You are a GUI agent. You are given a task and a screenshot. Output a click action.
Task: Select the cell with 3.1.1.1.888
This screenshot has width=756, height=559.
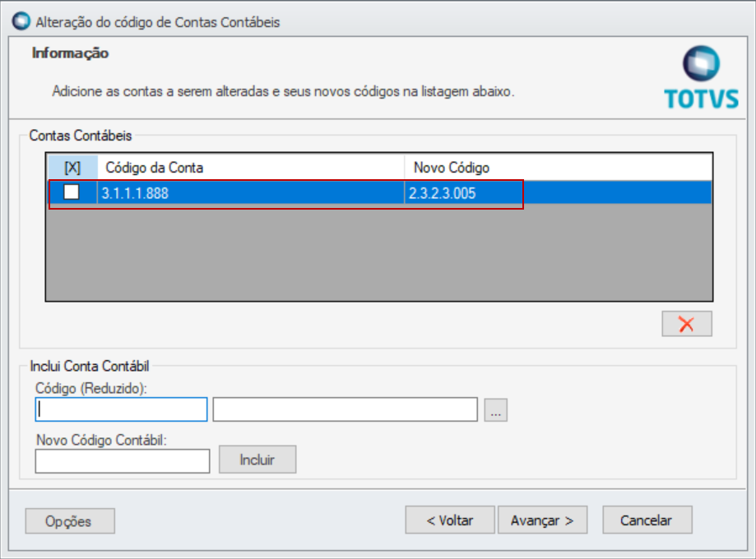coord(251,193)
